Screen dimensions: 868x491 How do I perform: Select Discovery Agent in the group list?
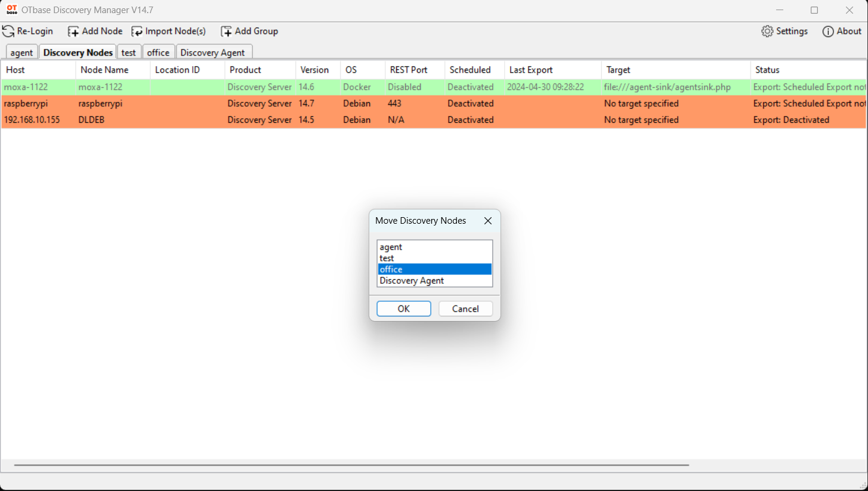tap(435, 280)
